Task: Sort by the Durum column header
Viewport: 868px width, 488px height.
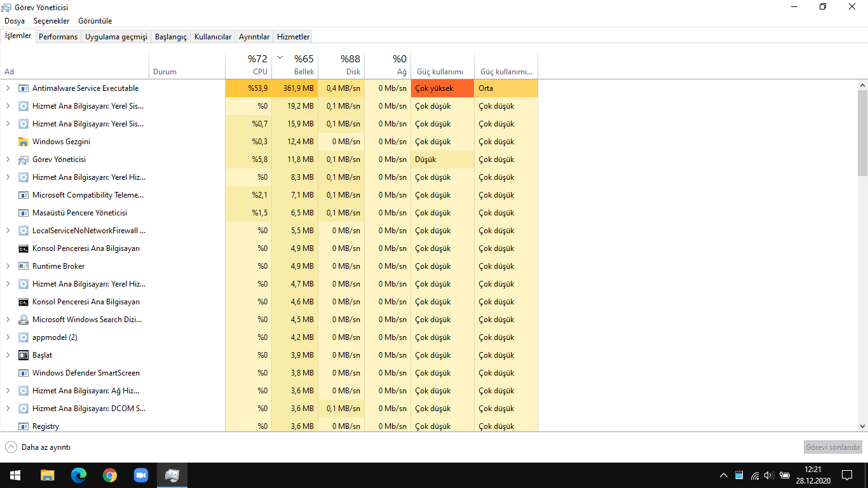Action: 187,65
